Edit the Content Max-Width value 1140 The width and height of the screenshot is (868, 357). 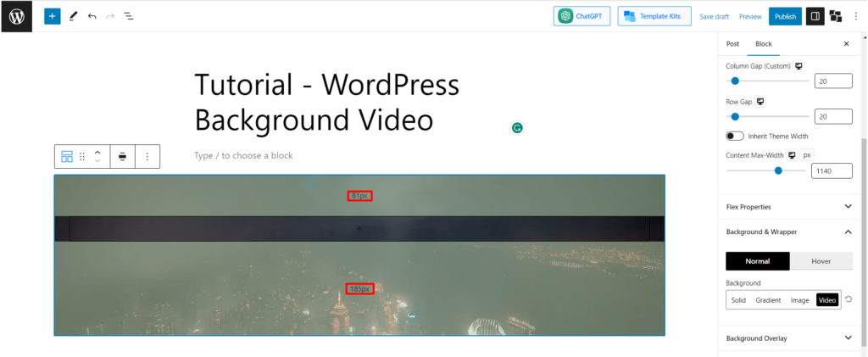coord(832,171)
